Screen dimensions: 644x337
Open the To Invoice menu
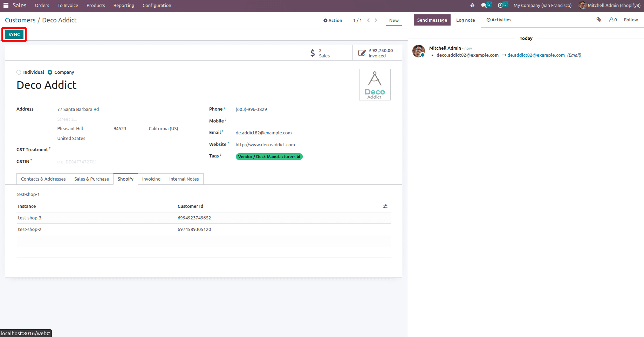[x=68, y=5]
